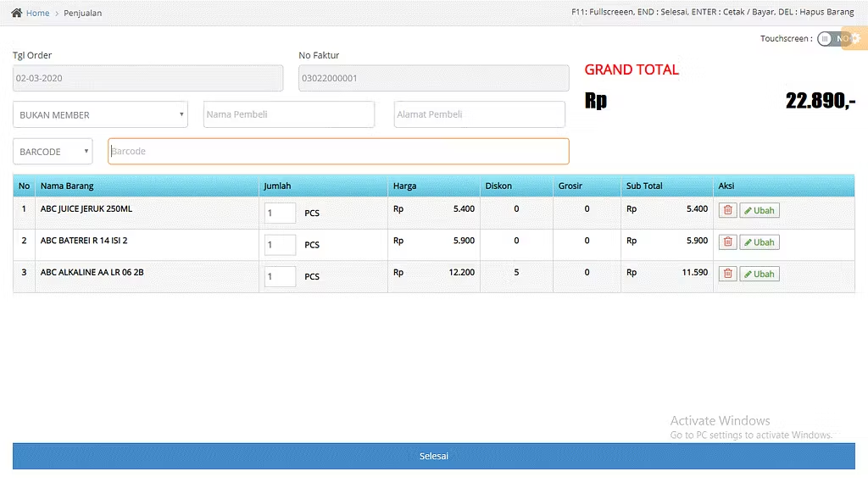Delete ABC BATEREI R 14 ISI 2 row
This screenshot has height=488, width=868.
pyautogui.click(x=727, y=242)
